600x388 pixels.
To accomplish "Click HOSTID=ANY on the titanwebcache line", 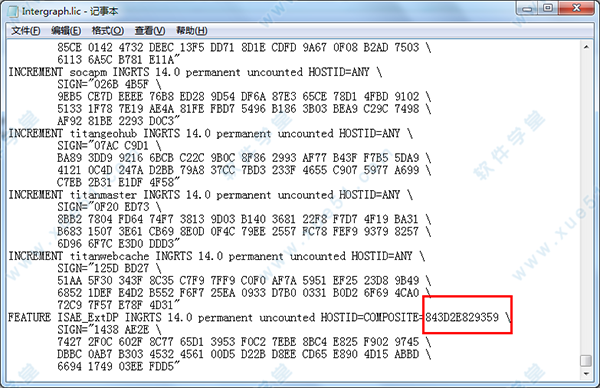I will coord(382,256).
